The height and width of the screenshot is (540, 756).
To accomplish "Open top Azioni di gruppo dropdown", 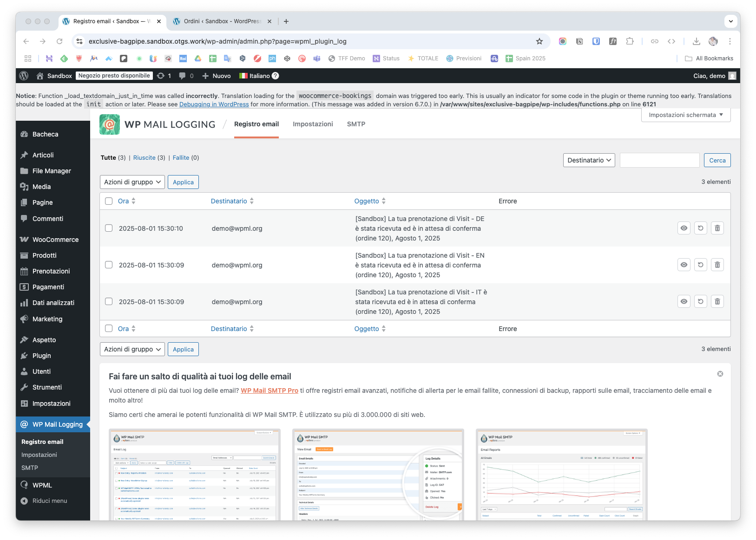I will (132, 182).
